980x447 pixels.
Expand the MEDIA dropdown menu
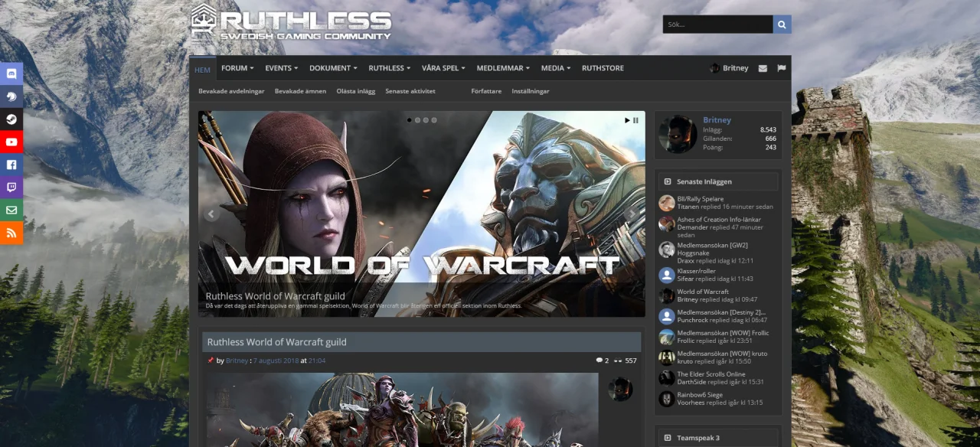(x=556, y=68)
